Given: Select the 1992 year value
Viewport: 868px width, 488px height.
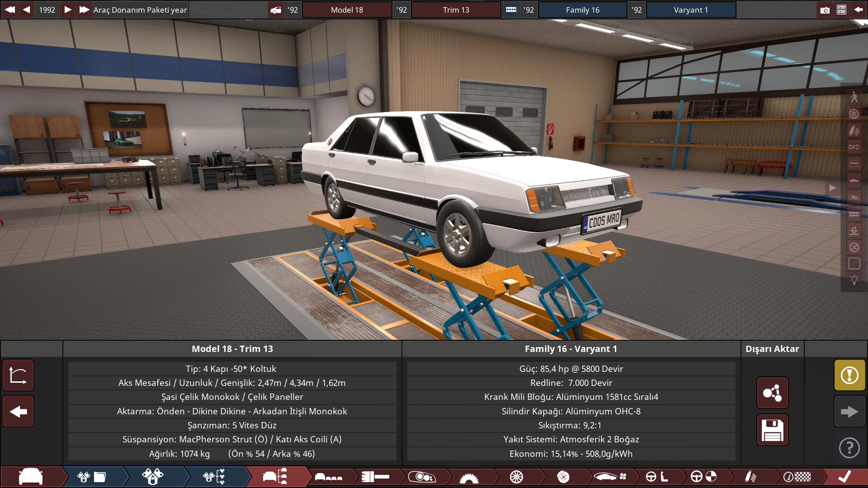Looking at the screenshot, I should [x=47, y=10].
